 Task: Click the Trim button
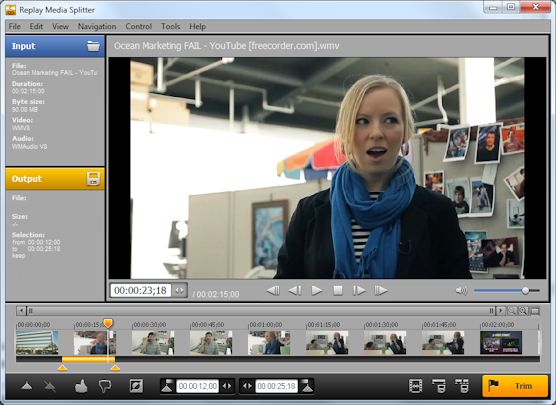(x=515, y=386)
